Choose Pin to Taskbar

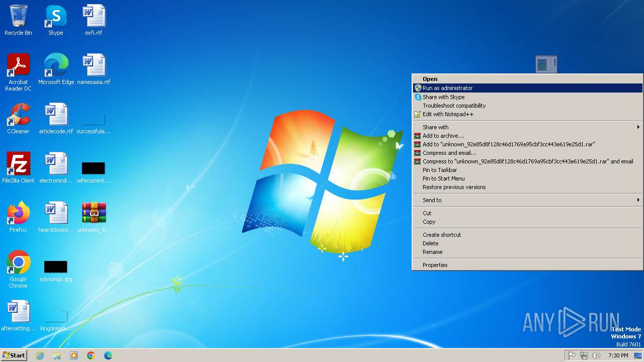pyautogui.click(x=527, y=170)
